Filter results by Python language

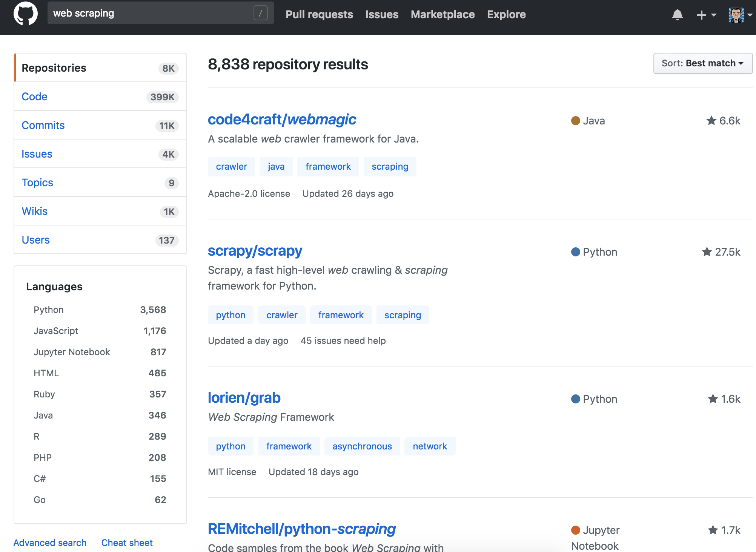pyautogui.click(x=49, y=310)
